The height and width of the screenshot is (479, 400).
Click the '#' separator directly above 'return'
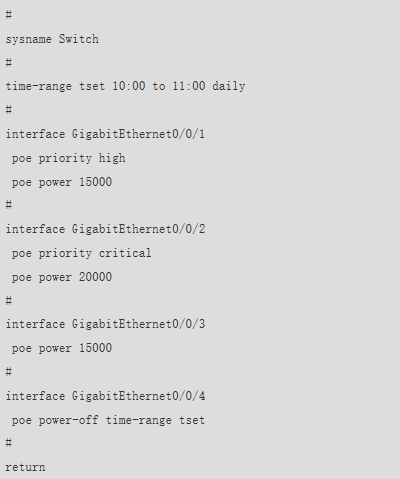[x=9, y=443]
